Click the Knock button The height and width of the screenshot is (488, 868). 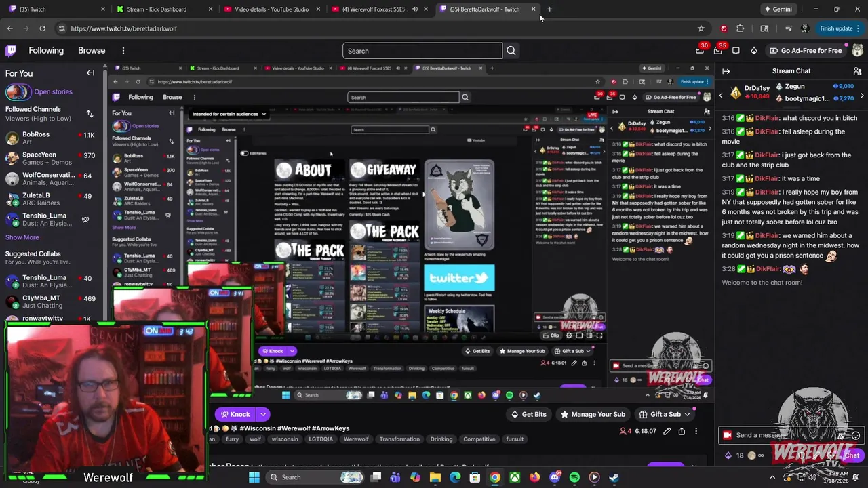pos(235,414)
